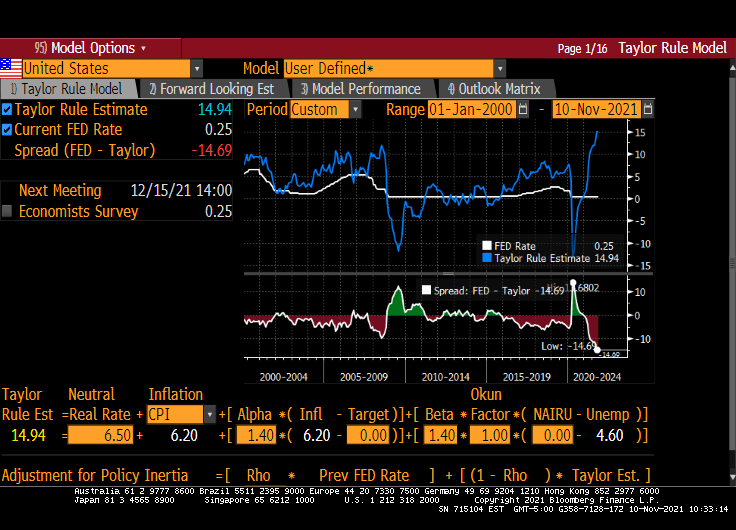
Task: Click the white FED Rate legend marker
Action: (x=487, y=245)
